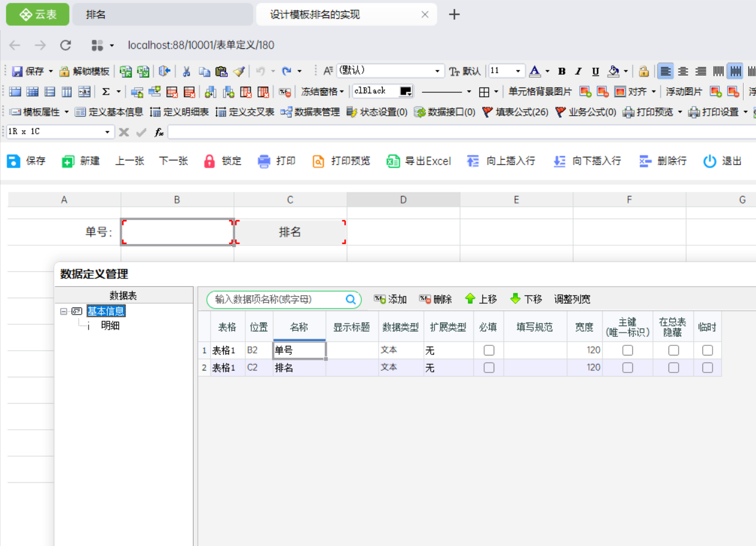Open 定义交叉表 menu item
Image resolution: width=756 pixels, height=546 pixels.
tap(245, 112)
